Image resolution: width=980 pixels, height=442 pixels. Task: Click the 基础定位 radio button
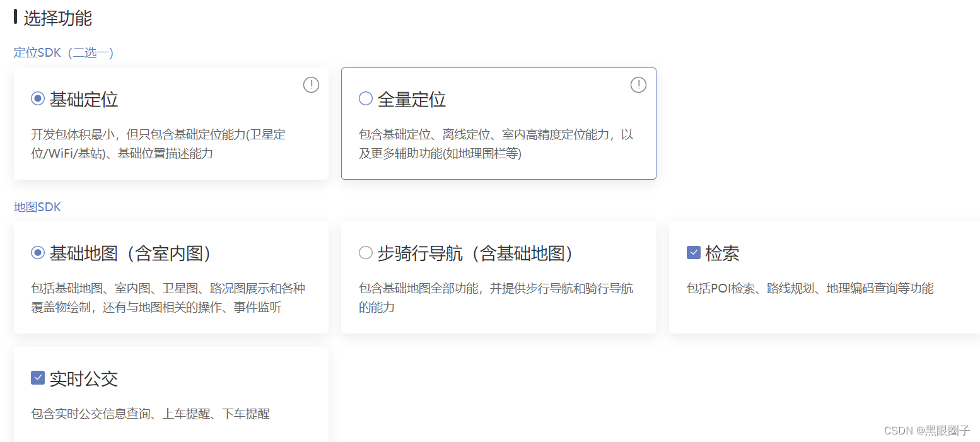(37, 98)
